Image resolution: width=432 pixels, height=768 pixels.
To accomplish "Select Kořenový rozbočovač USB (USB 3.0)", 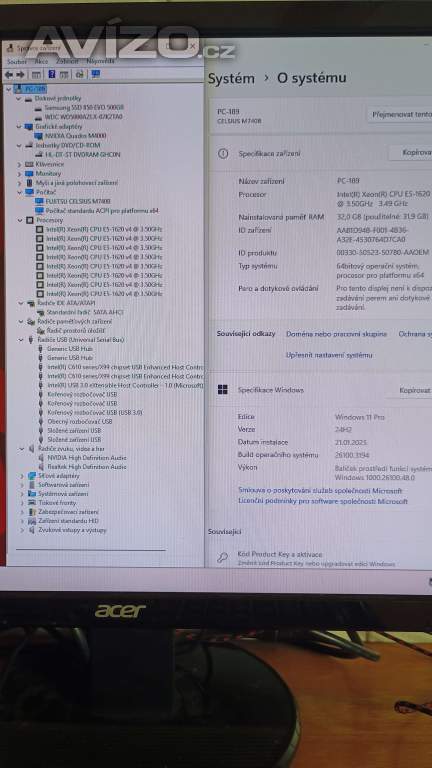I will [95, 412].
